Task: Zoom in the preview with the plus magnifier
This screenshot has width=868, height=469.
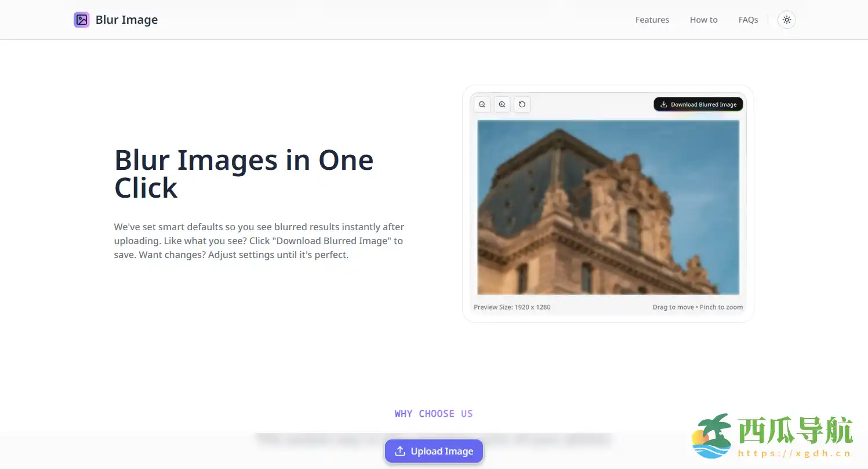Action: pos(502,104)
